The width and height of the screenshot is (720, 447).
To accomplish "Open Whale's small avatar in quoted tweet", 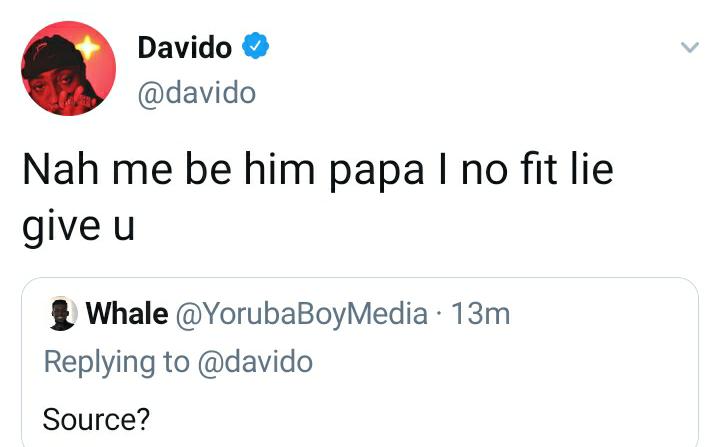I will pyautogui.click(x=62, y=313).
